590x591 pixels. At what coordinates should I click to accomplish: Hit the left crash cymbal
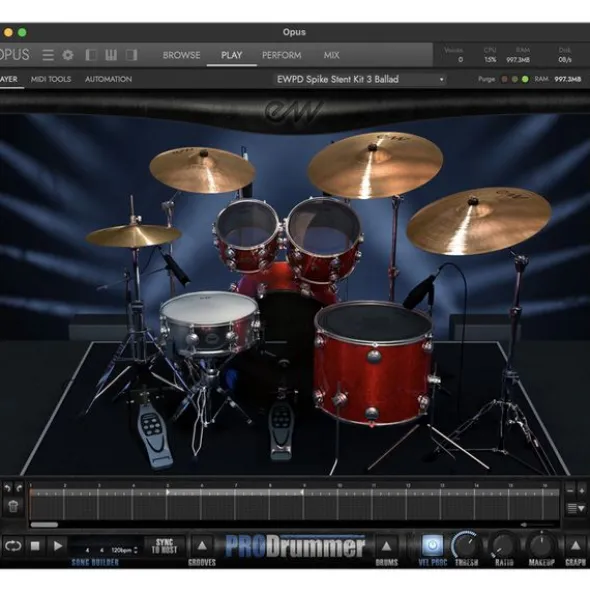pyautogui.click(x=202, y=170)
